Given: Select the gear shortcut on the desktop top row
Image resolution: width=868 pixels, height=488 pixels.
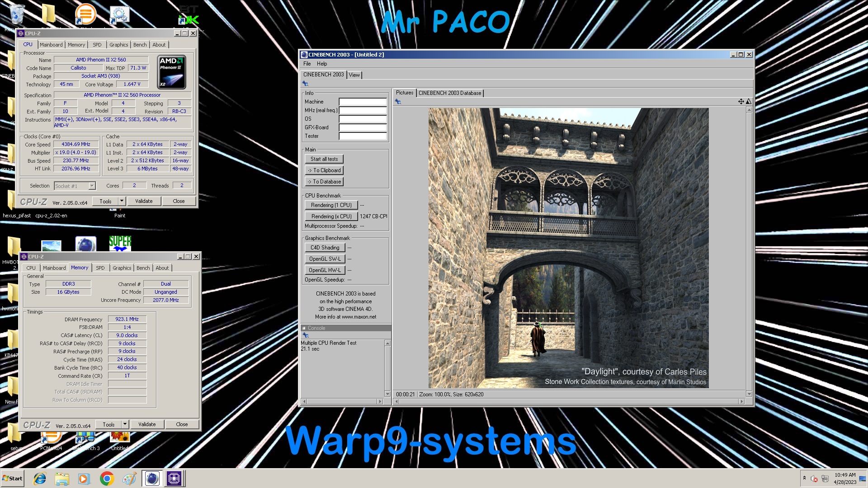Looking at the screenshot, I should point(119,15).
